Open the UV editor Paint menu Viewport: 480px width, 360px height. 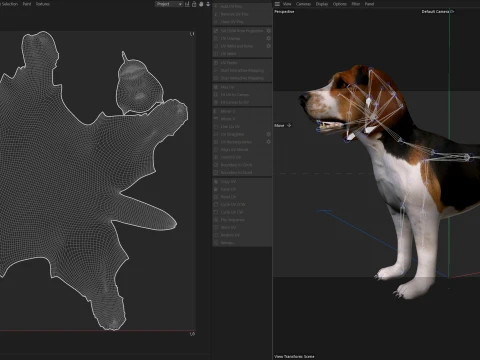pos(27,4)
